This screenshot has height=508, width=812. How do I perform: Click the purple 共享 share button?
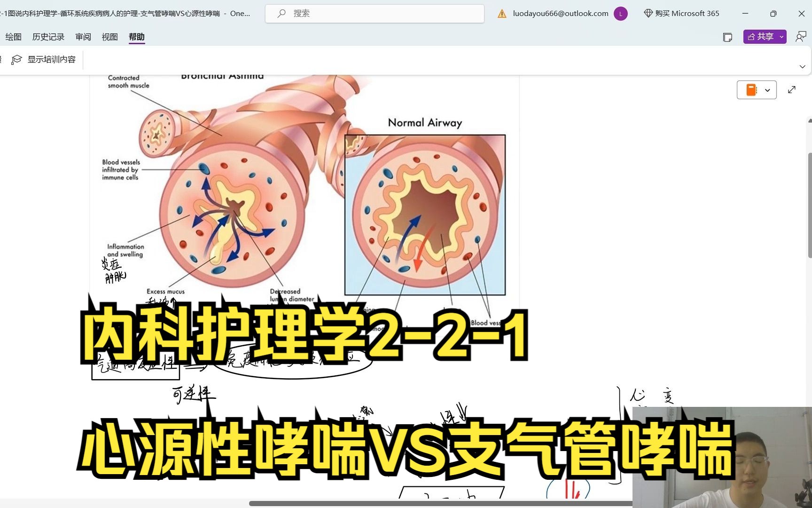click(x=760, y=37)
